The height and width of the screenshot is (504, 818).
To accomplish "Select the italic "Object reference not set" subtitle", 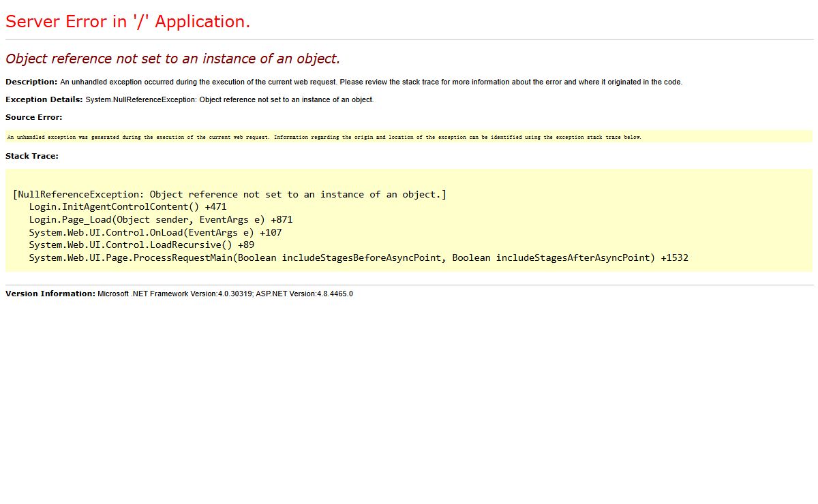I will pyautogui.click(x=172, y=59).
